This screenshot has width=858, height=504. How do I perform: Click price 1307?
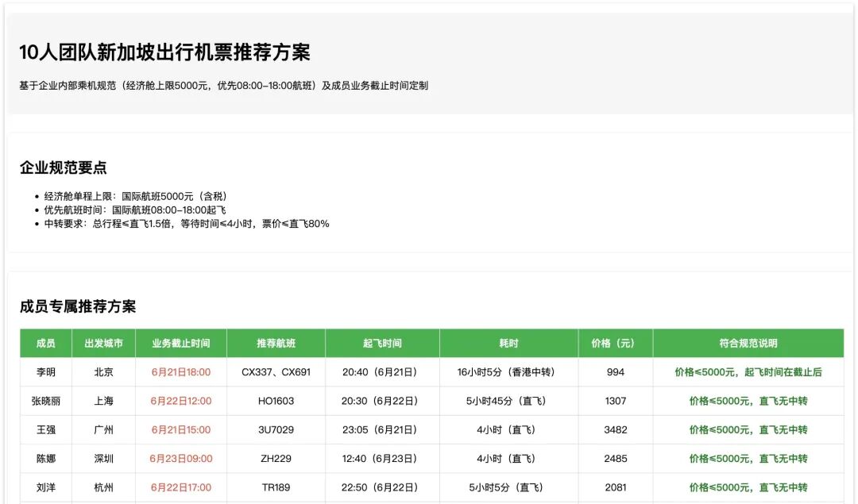tap(615, 402)
